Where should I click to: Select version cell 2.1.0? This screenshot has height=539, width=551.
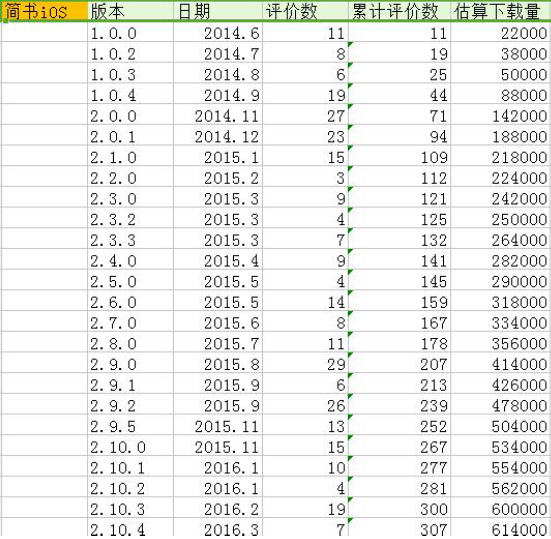tap(130, 157)
